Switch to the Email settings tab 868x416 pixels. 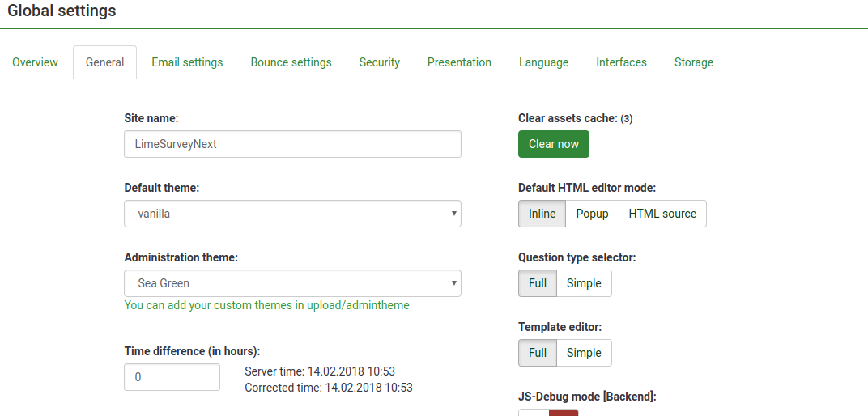coord(187,62)
